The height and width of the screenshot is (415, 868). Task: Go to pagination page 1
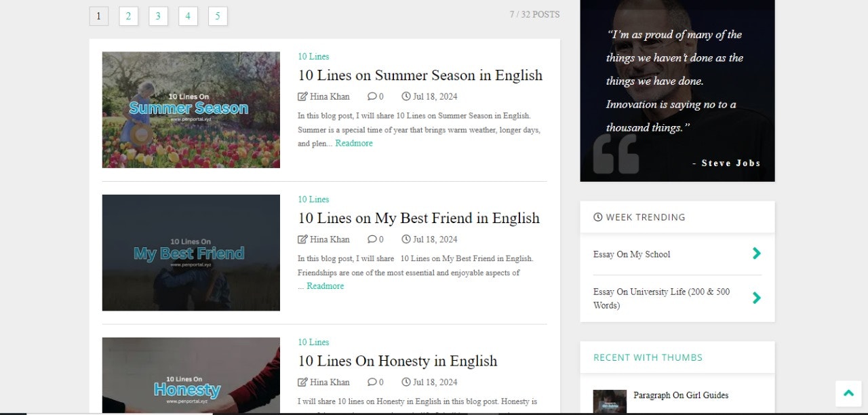tap(98, 16)
